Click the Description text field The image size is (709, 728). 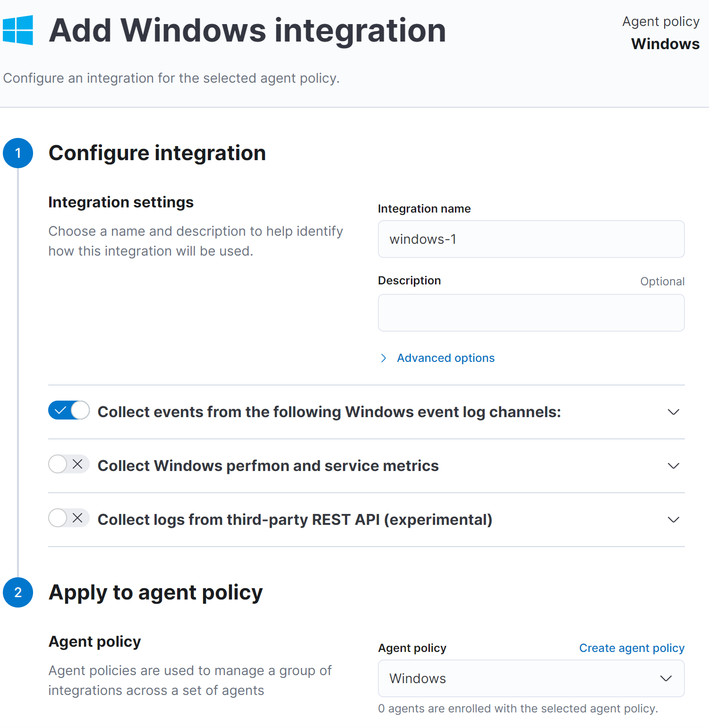[x=531, y=313]
